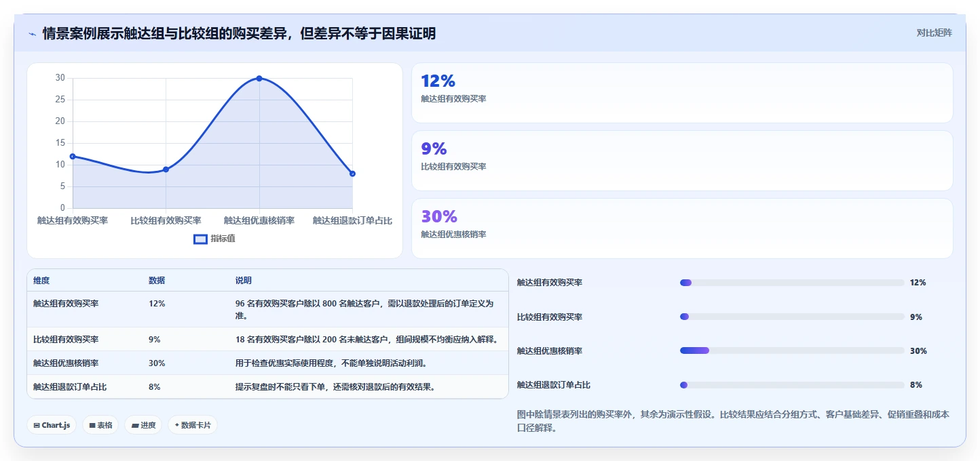
Task: Click the chart point for 比较组有效购买率 at 9
Action: coord(166,169)
